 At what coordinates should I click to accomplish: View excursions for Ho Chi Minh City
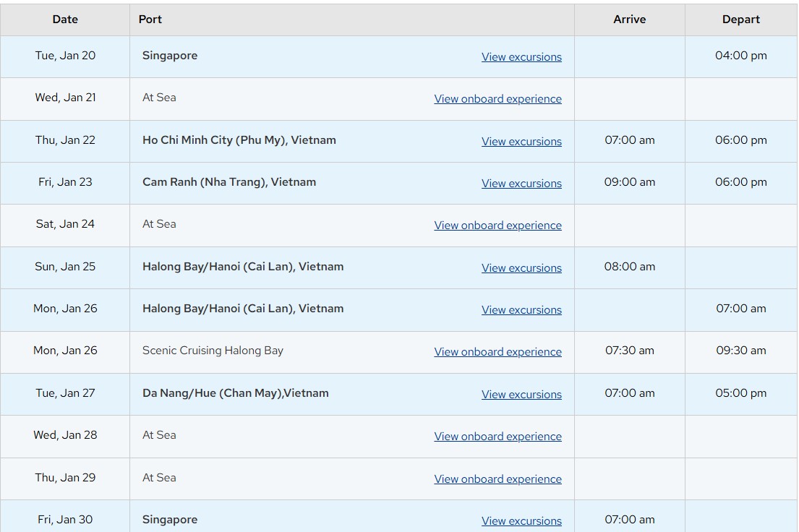[x=521, y=142]
